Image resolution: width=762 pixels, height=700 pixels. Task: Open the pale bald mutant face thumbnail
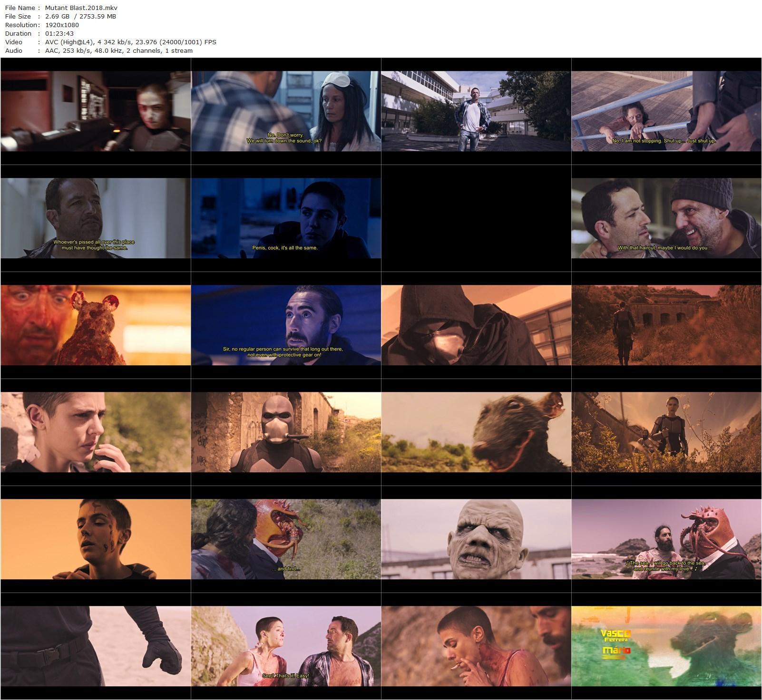click(476, 539)
